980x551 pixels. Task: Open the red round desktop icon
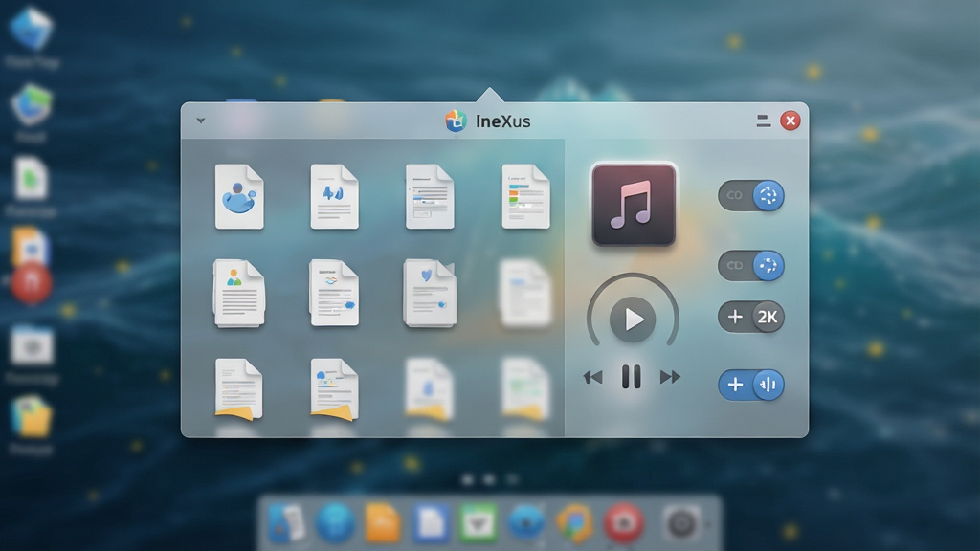[31, 283]
